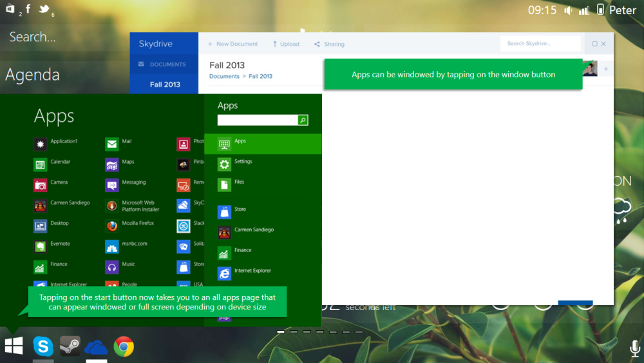The height and width of the screenshot is (363, 644).
Task: Click the clock showing 09:15
Action: pos(542,10)
